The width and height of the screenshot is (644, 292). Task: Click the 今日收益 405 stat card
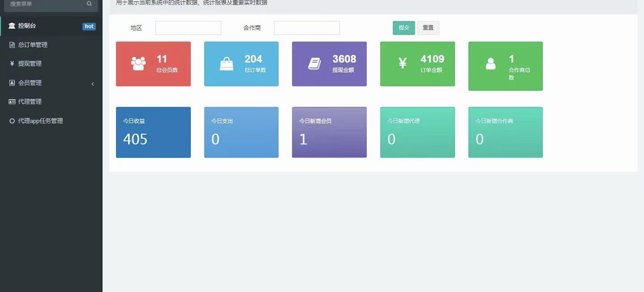point(153,132)
